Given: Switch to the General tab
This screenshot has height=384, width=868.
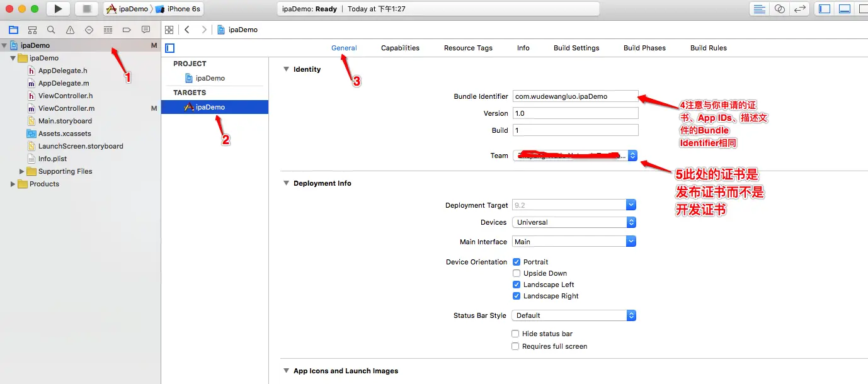Looking at the screenshot, I should 344,48.
